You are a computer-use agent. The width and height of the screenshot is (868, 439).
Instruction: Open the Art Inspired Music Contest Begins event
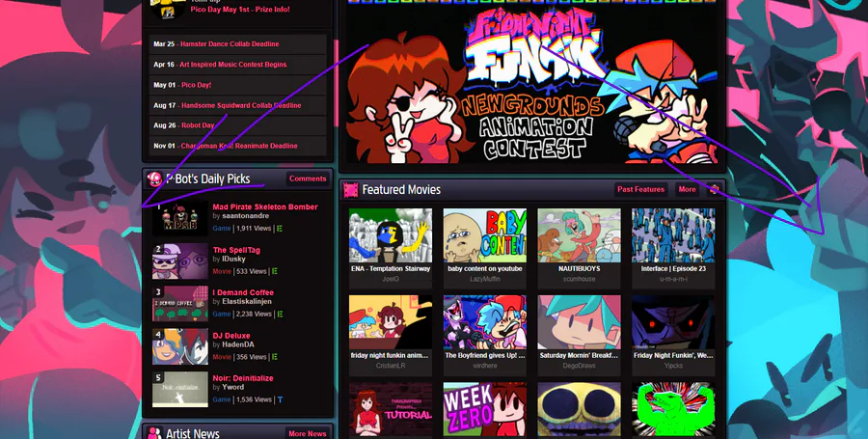pos(233,65)
